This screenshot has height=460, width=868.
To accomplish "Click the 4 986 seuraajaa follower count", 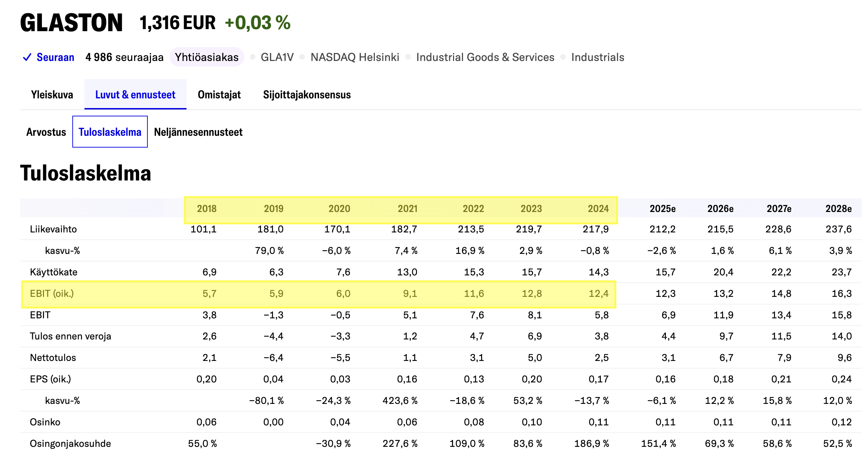I will pyautogui.click(x=124, y=57).
